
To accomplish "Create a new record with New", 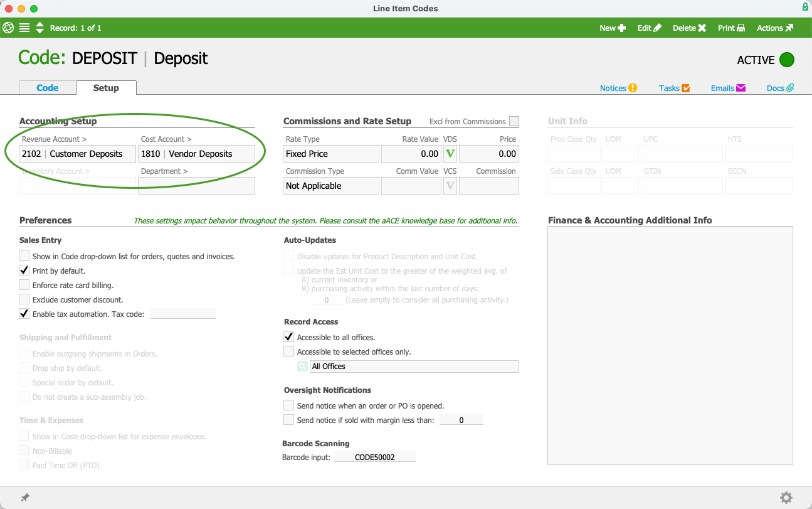I will [x=613, y=28].
